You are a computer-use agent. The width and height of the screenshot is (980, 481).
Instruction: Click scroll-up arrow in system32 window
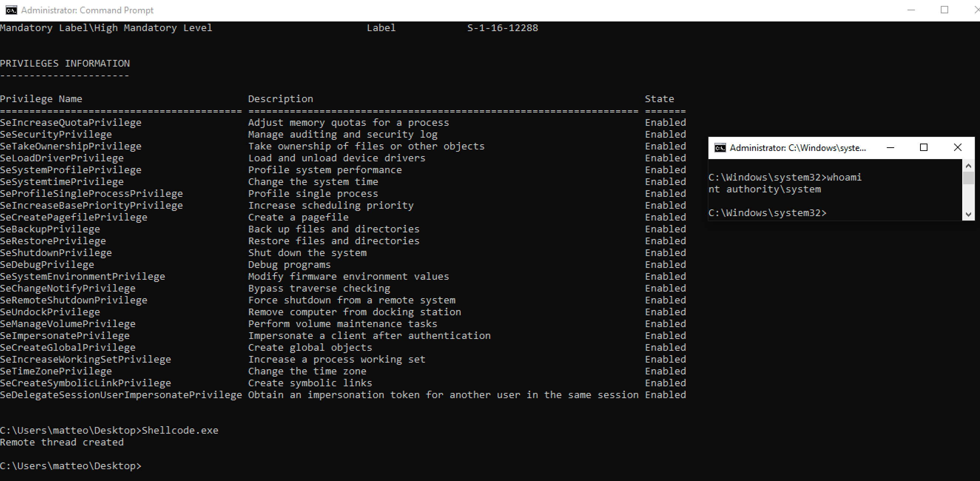(969, 166)
